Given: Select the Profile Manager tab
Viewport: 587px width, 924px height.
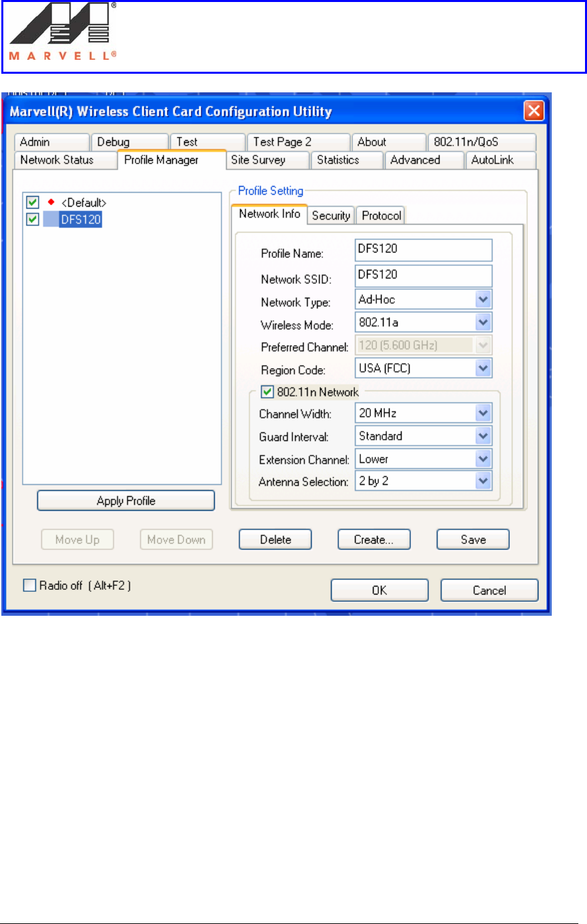Looking at the screenshot, I should 172,159.
